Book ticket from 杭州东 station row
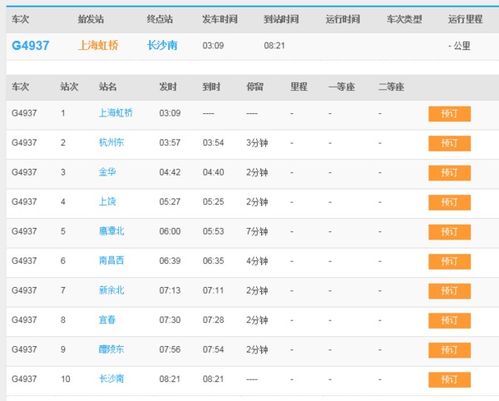The image size is (499, 401). tap(449, 143)
